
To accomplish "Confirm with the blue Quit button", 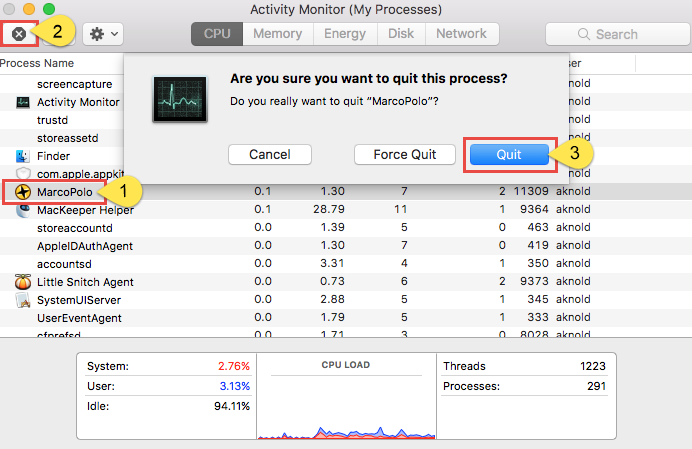I will [x=509, y=155].
